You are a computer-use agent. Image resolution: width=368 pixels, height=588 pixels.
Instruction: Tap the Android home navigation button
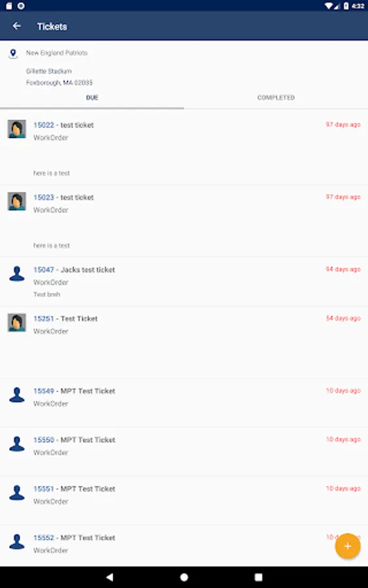pos(184,577)
